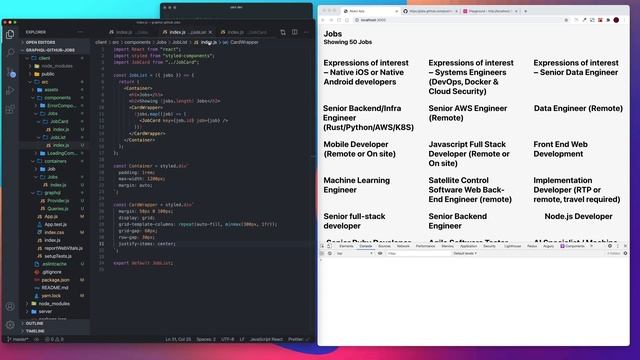Click the Explorer panel more actions ellipsis
640x360 pixels.
click(80, 32)
